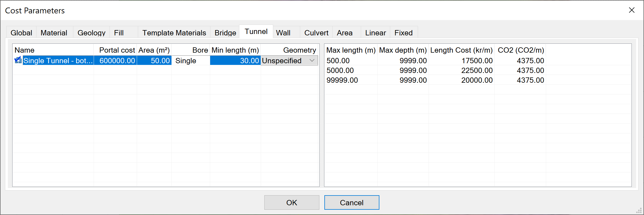Screen dimensions: 644x215
Task: Open the Geology tab
Action: pos(91,33)
